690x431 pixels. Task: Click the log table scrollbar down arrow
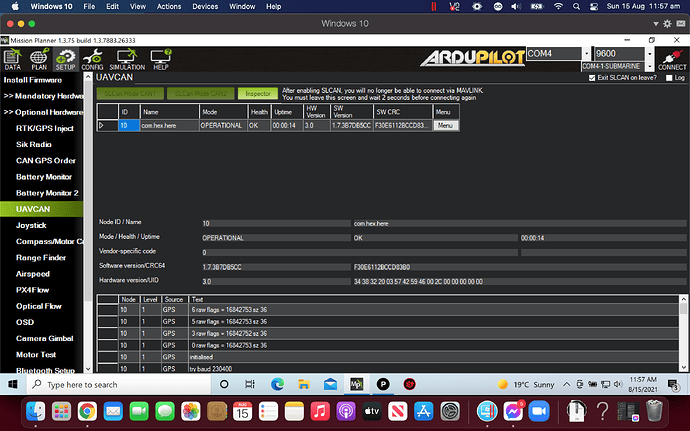pos(683,368)
